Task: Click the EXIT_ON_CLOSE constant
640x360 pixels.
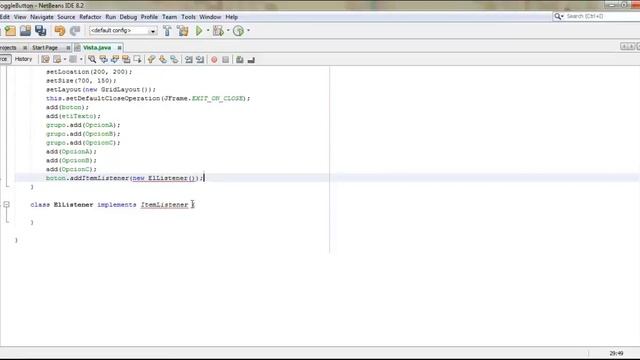Action: 218,98
